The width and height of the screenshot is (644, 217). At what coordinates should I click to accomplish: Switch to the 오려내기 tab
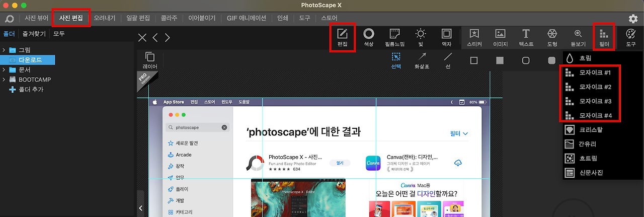pyautogui.click(x=105, y=18)
